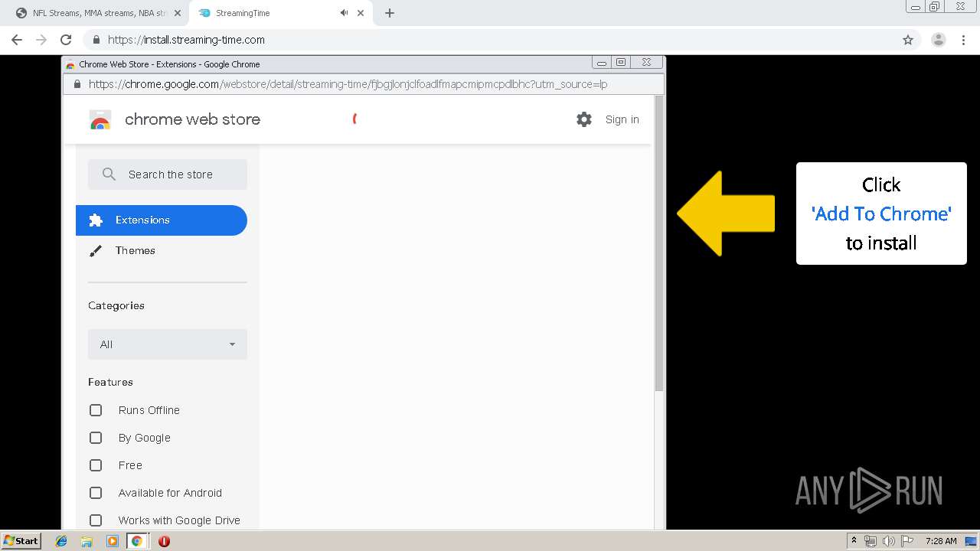The image size is (980, 551).
Task: Maximize the Chrome Web Store popup
Action: coord(621,63)
